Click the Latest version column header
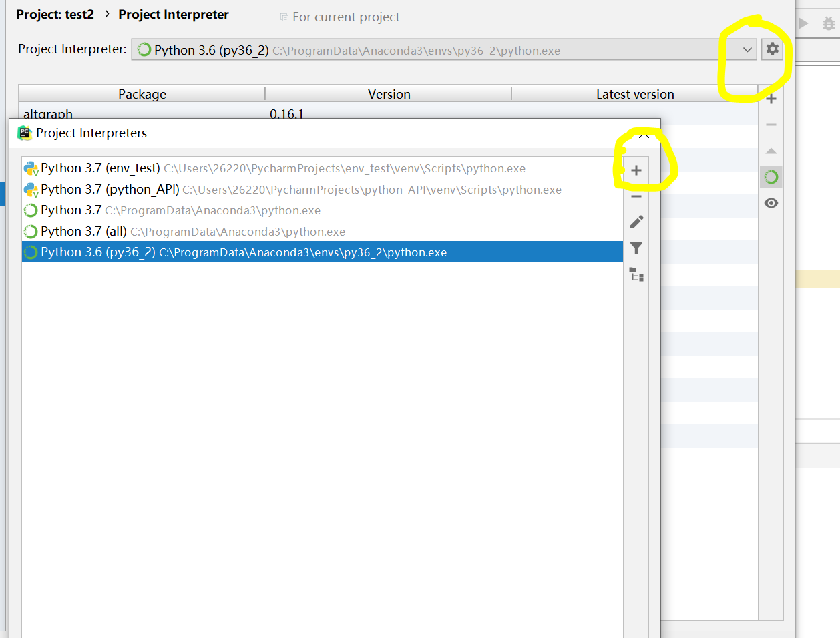 pos(635,94)
